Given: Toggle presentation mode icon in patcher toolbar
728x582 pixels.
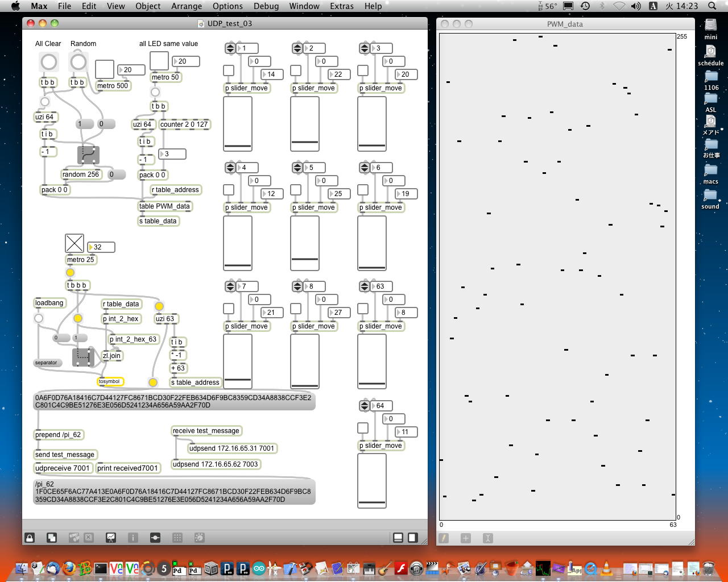Looking at the screenshot, I should pyautogui.click(x=111, y=537).
